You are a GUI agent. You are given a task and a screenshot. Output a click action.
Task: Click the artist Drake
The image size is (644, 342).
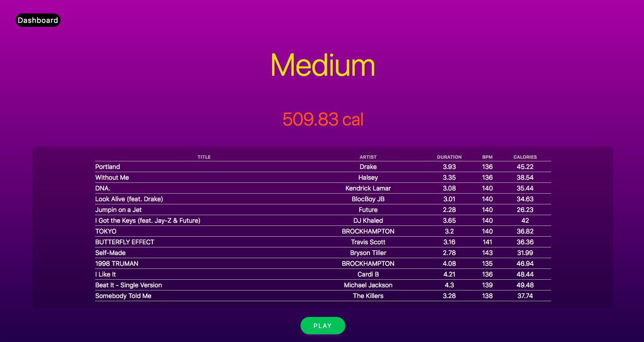click(368, 167)
